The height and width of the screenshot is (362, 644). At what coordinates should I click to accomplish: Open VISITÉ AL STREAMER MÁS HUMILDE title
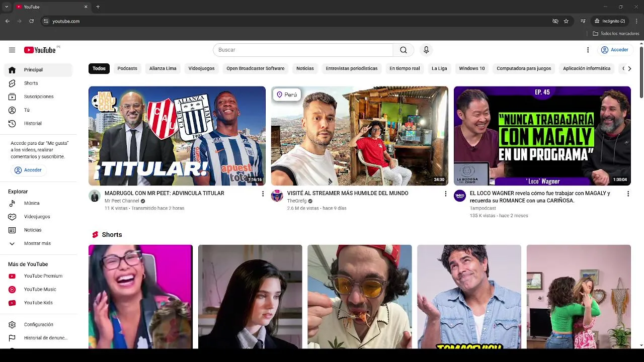point(348,193)
